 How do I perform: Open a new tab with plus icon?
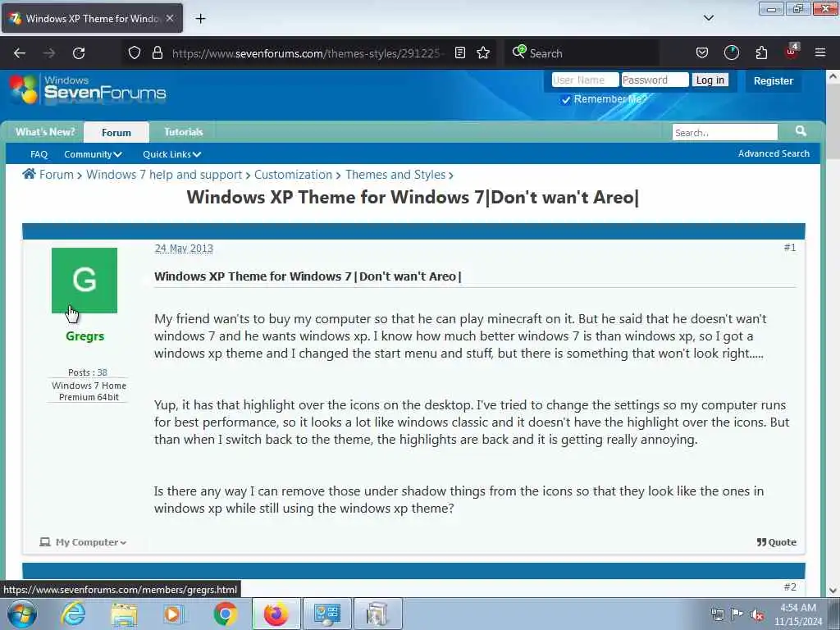point(200,19)
